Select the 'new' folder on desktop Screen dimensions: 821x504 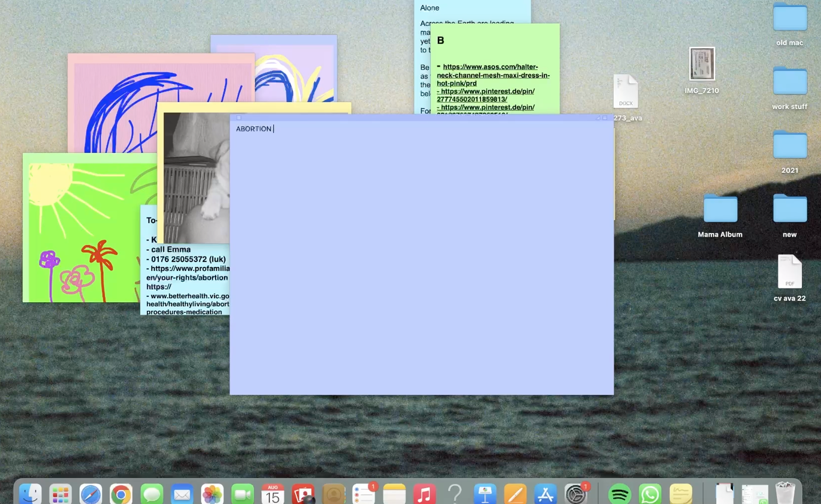pyautogui.click(x=789, y=216)
